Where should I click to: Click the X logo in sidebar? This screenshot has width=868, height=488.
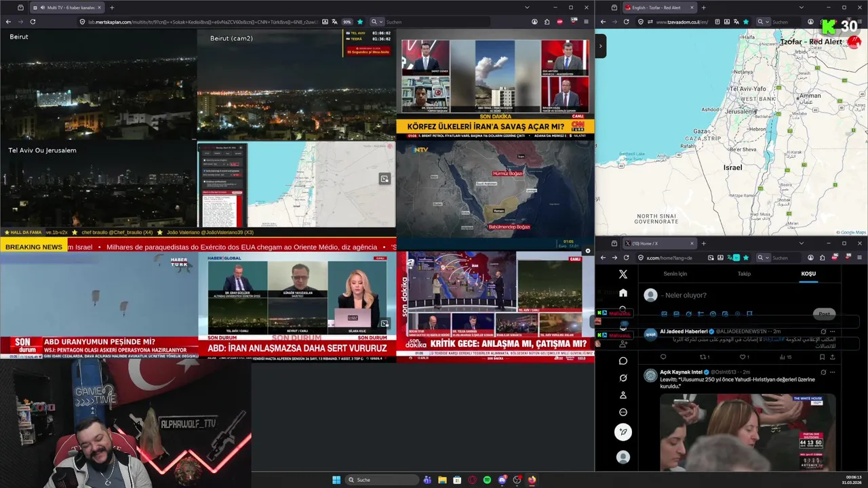pos(623,274)
